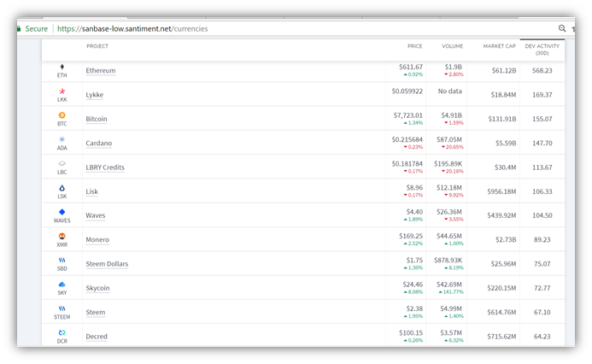
Task: Sort by the Market Cap header
Action: [x=499, y=46]
